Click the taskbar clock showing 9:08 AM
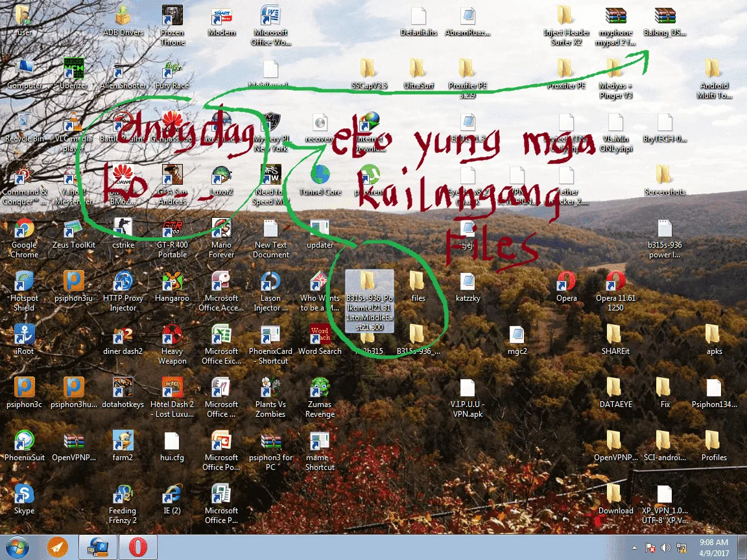The image size is (747, 560). point(713,547)
